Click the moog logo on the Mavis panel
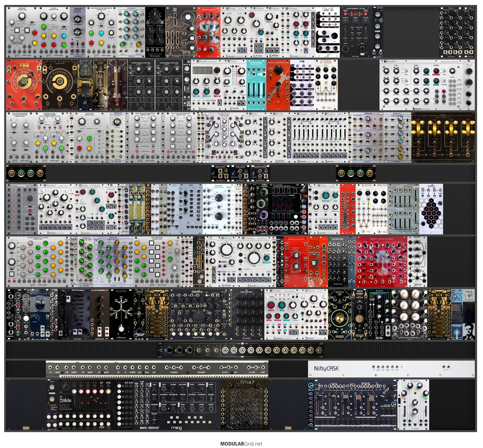 point(176,428)
